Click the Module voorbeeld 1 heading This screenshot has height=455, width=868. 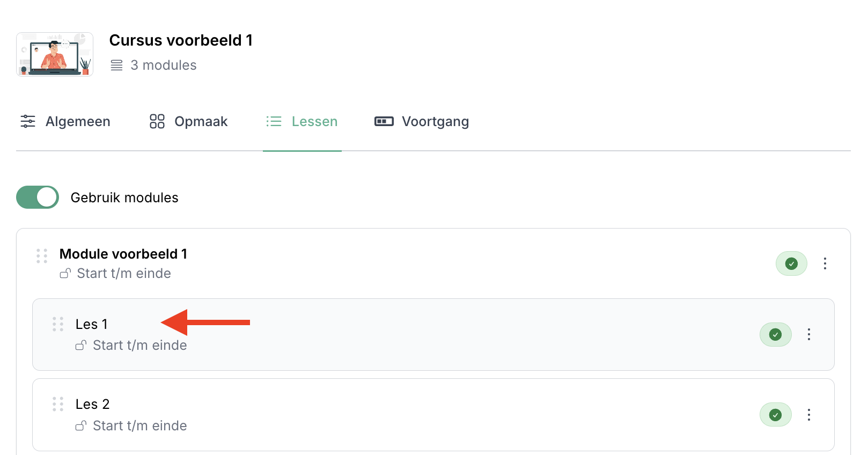point(123,254)
